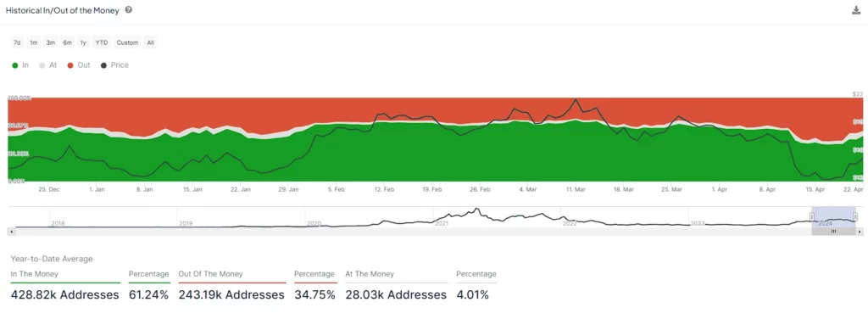
Task: Select the 7d time range
Action: tap(17, 42)
